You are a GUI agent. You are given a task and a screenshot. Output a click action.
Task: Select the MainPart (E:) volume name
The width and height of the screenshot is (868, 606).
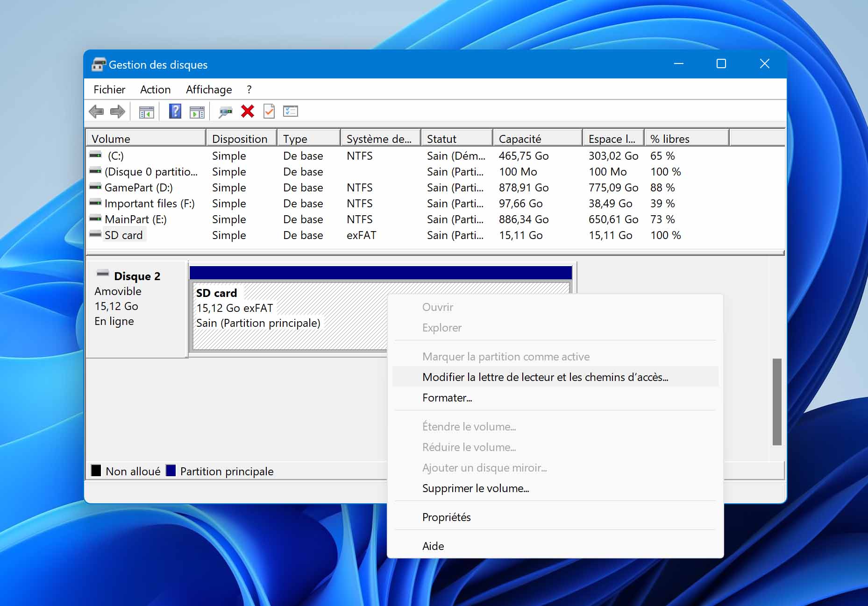135,219
